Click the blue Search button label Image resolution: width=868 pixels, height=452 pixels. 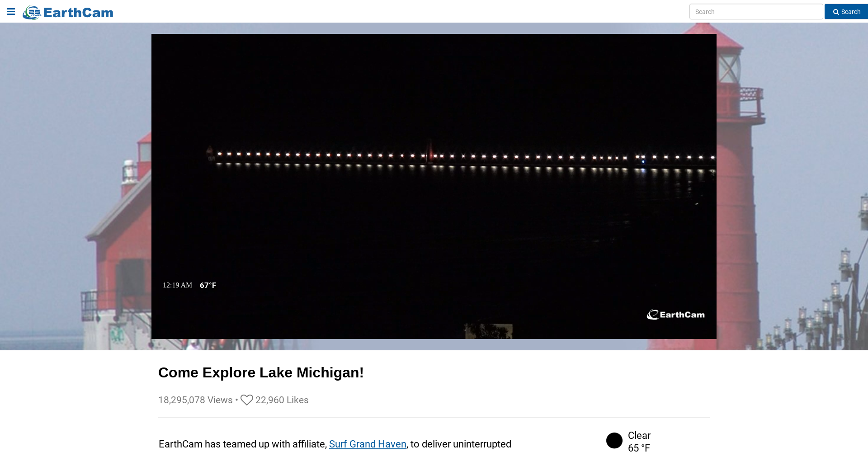[x=851, y=12]
